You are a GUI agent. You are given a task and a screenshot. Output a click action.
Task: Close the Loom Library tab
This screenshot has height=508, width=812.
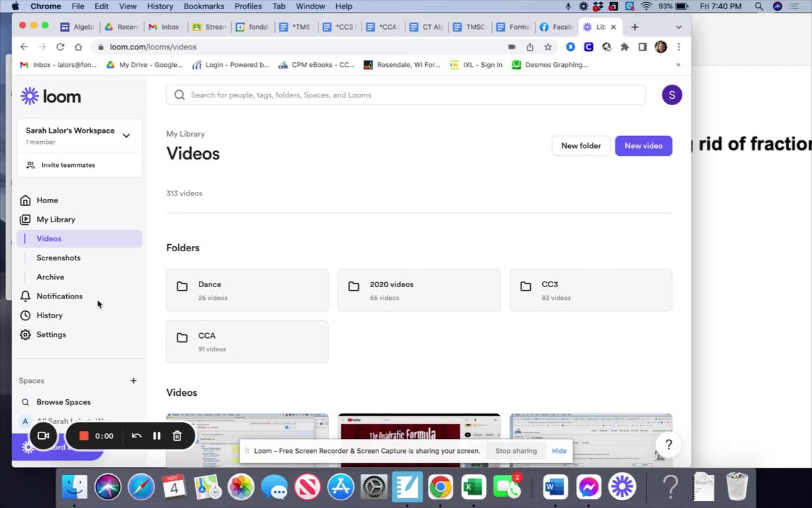click(x=613, y=27)
